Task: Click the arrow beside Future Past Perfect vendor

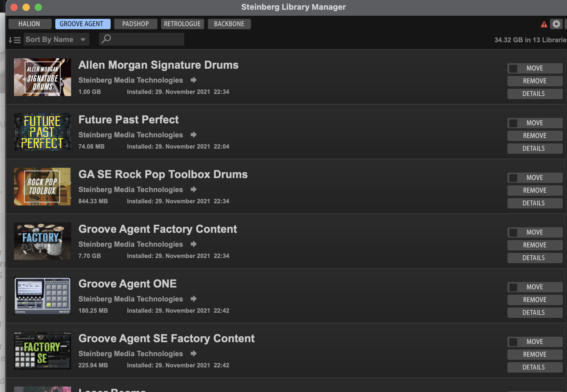Action: point(194,135)
